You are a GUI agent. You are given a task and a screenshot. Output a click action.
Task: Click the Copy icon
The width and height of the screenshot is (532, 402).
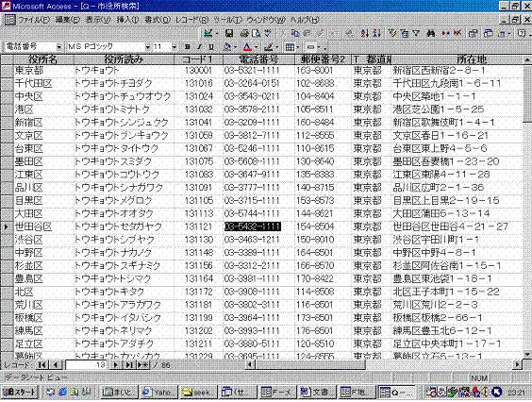(295, 33)
